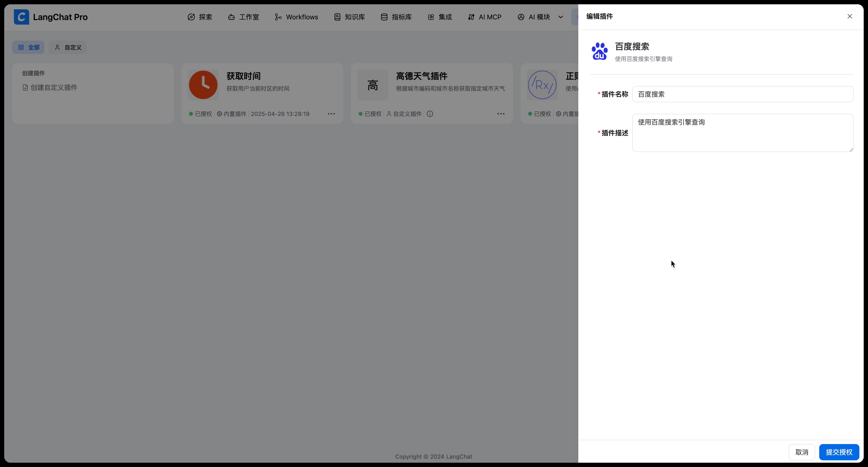
Task: Go to 集成 section
Action: pos(440,17)
